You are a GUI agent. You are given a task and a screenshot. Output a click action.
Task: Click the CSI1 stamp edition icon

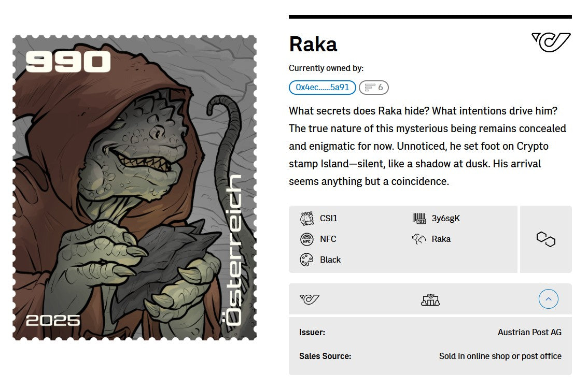coord(307,218)
